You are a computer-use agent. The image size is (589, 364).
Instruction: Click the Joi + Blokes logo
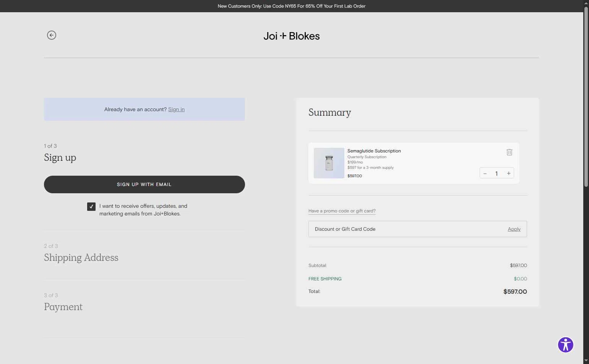pyautogui.click(x=292, y=36)
